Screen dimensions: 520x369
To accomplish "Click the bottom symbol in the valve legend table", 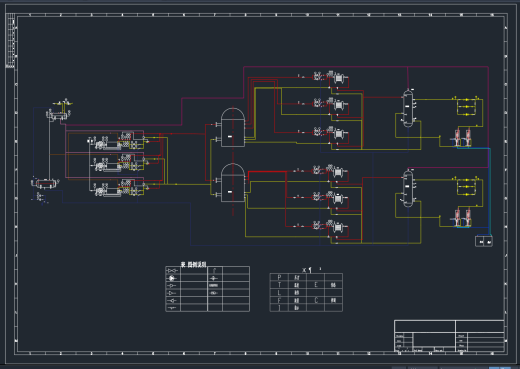I will point(172,308).
